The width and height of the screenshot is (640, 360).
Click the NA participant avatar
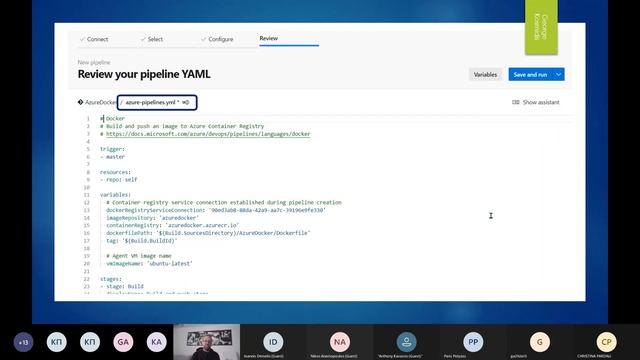[340, 342]
